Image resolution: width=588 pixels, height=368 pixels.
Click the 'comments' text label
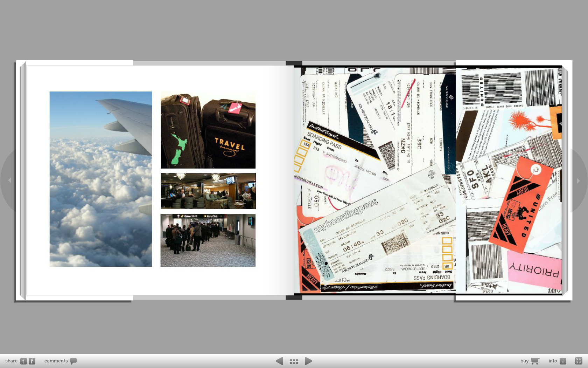point(56,361)
